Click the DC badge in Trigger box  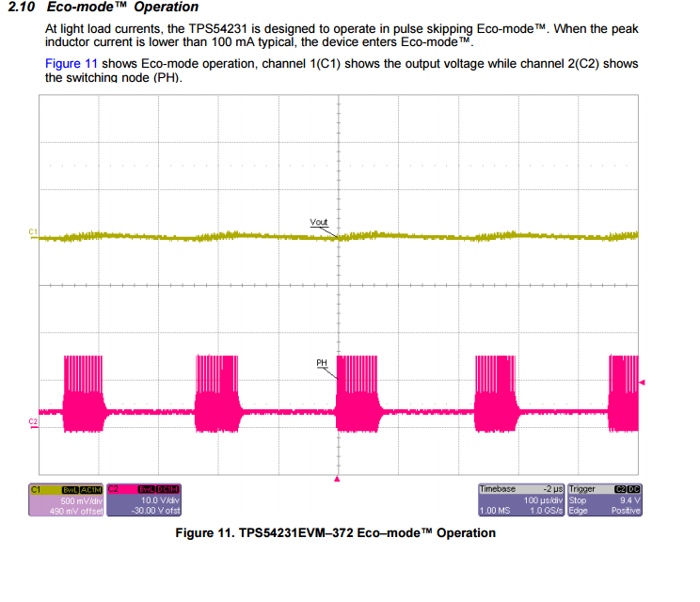(634, 489)
